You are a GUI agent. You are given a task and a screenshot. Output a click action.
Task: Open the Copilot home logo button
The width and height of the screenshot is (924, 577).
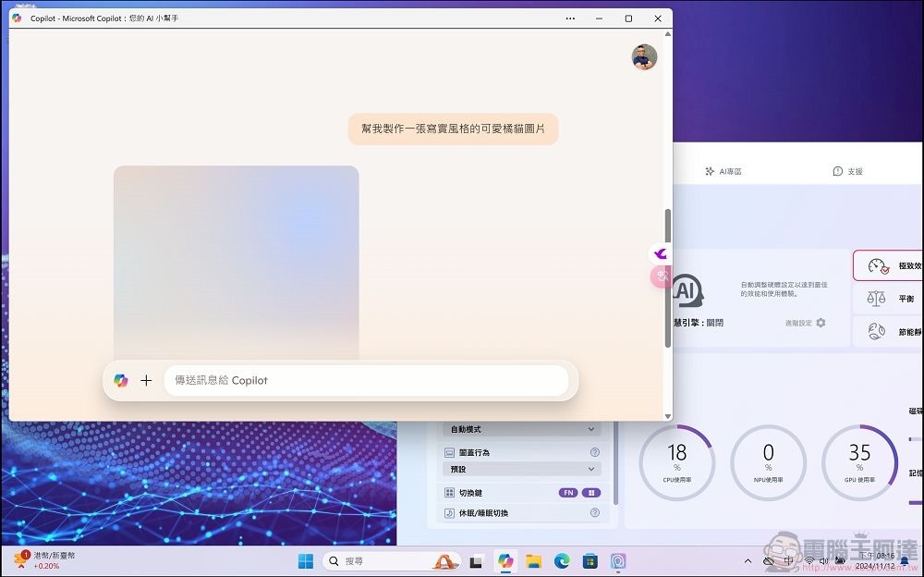point(121,381)
